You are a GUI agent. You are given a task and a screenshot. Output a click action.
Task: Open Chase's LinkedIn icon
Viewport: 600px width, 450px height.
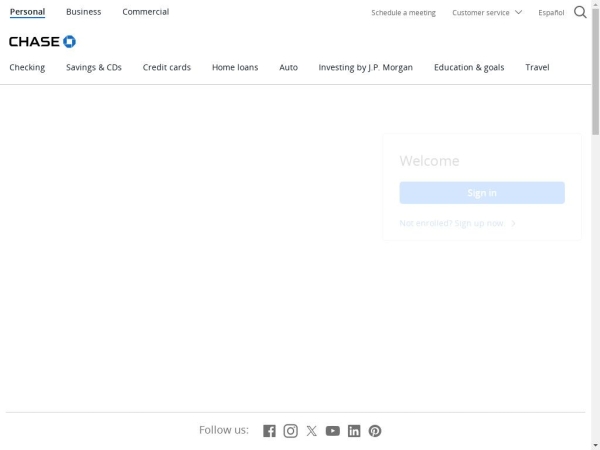pyautogui.click(x=354, y=431)
